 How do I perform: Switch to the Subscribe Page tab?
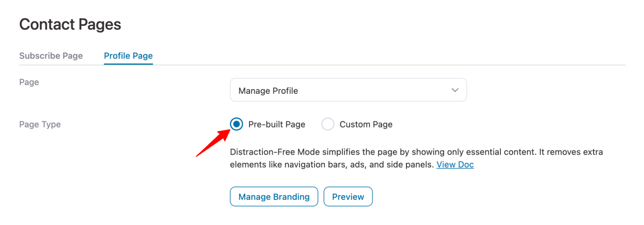(x=51, y=56)
